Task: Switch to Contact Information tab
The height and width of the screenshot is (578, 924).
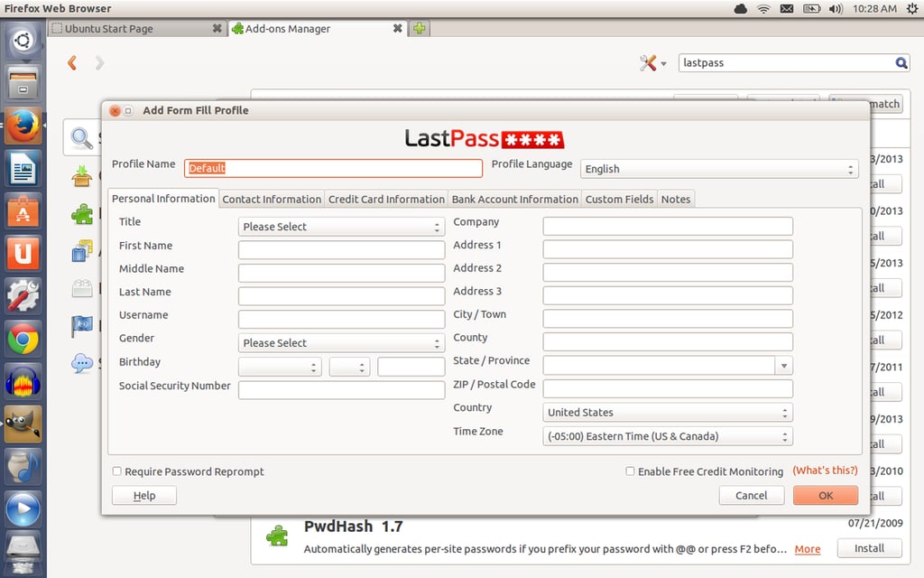Action: click(x=272, y=200)
